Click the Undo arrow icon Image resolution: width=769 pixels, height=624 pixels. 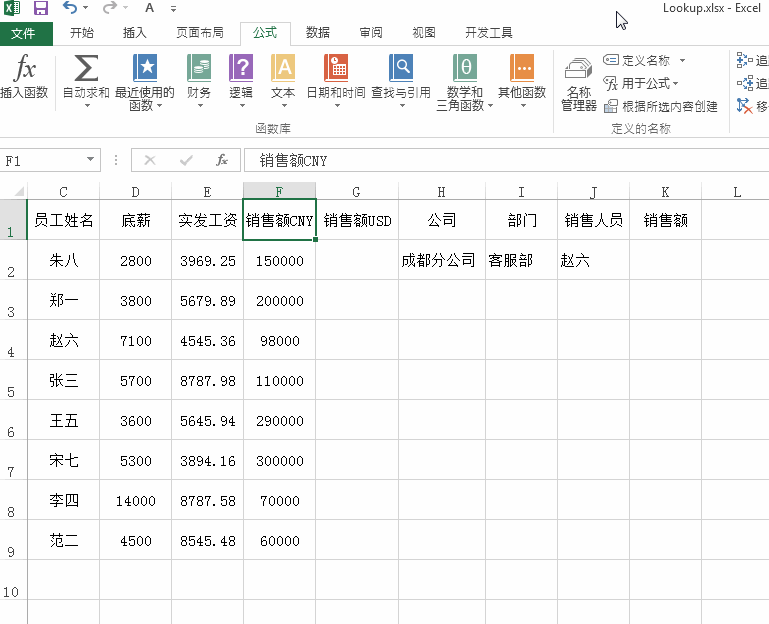(70, 7)
